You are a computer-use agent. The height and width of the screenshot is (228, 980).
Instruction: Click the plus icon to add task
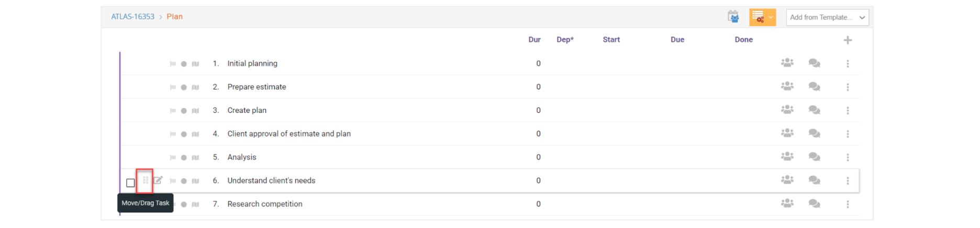click(x=848, y=40)
